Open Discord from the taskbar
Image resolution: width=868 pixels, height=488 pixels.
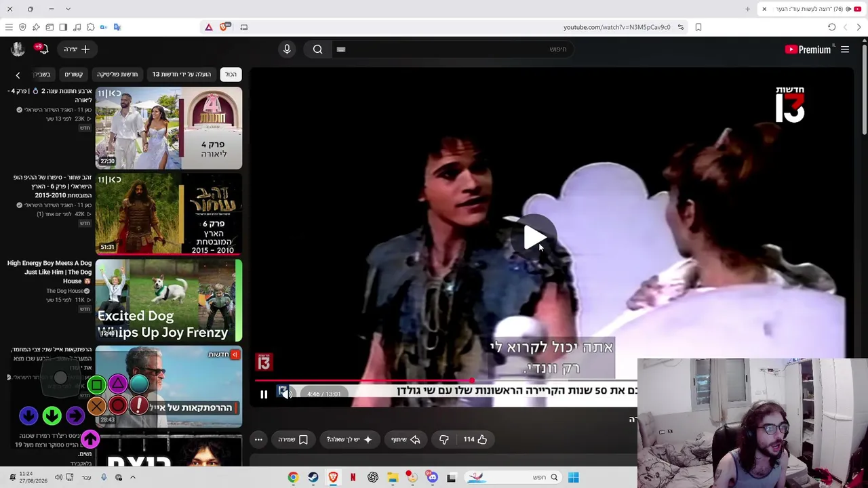click(432, 477)
